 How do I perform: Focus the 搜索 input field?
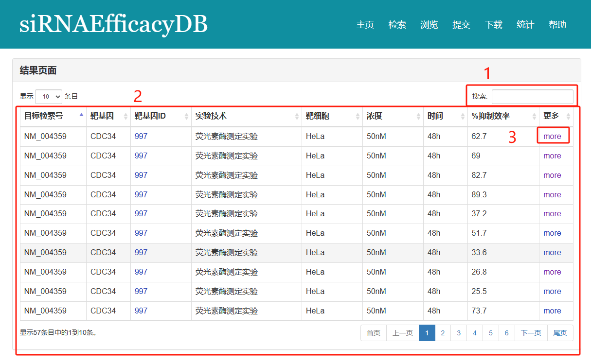[532, 97]
